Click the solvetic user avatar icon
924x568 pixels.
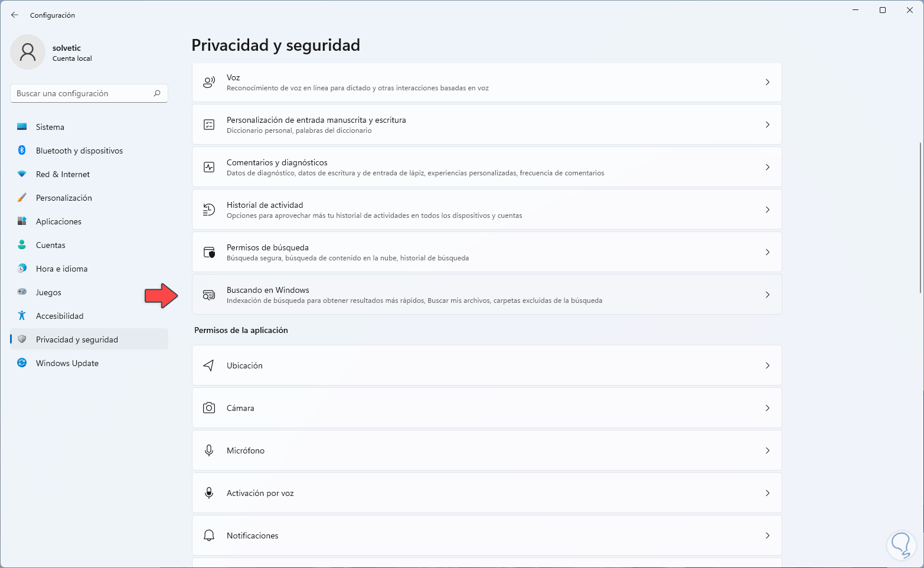coord(28,52)
